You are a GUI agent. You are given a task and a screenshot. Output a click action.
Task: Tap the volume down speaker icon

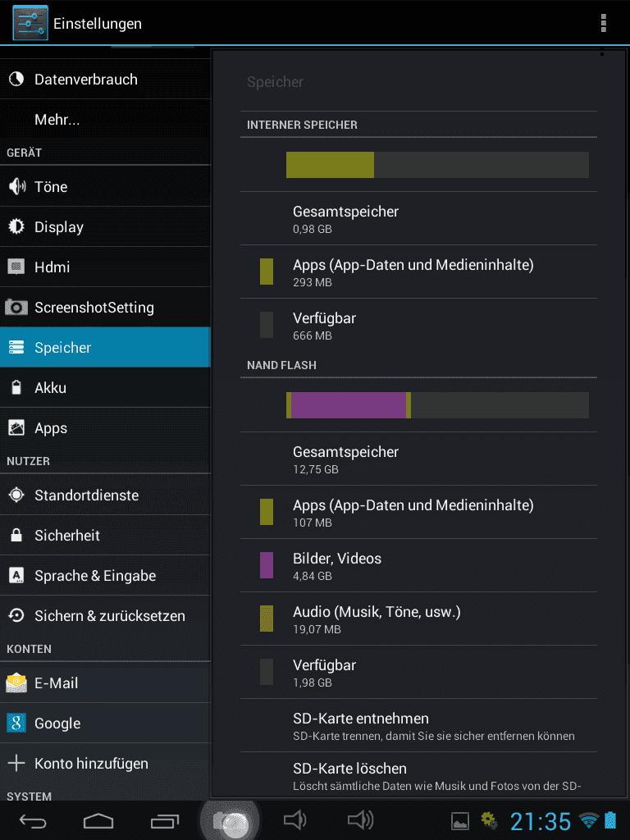click(x=294, y=819)
